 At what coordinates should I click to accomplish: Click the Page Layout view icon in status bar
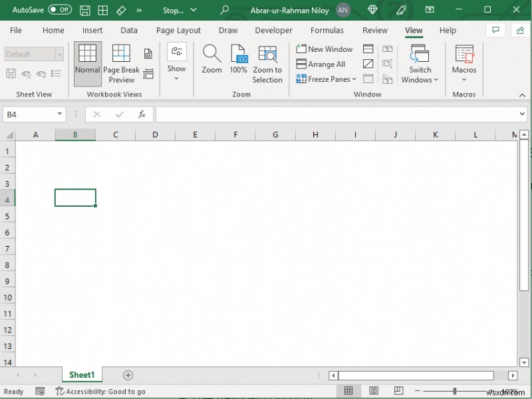[x=373, y=391]
